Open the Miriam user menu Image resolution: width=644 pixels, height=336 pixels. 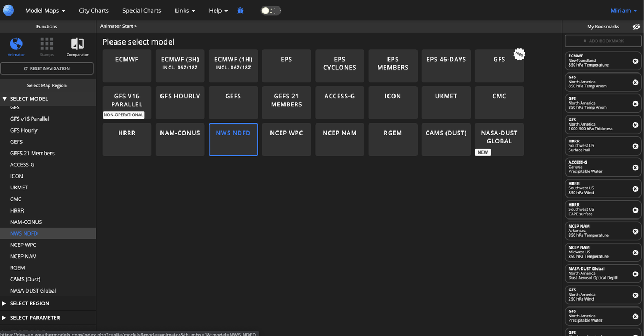624,11
